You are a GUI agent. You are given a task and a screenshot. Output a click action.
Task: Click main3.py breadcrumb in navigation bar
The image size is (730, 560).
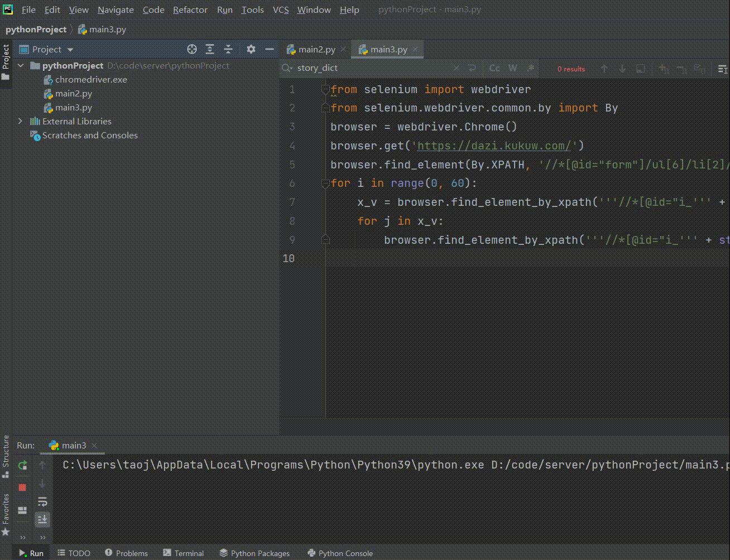click(x=102, y=29)
